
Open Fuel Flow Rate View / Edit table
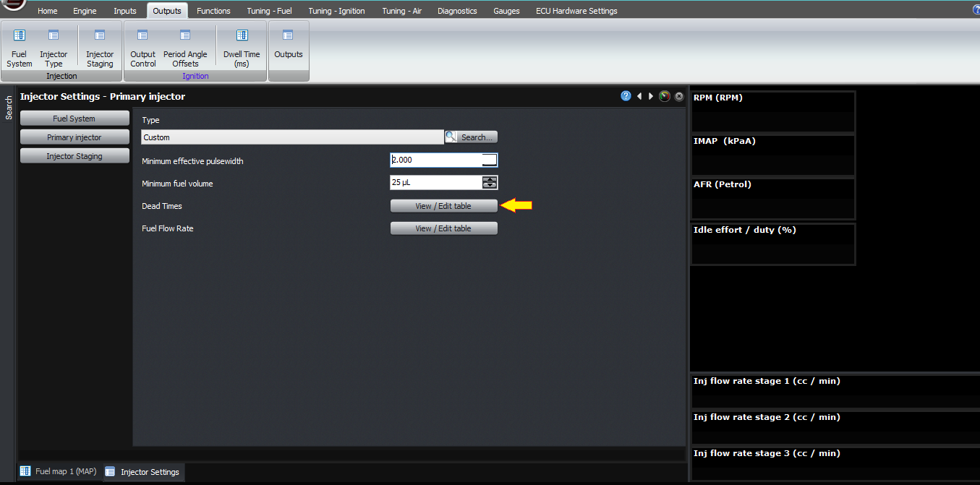click(443, 228)
